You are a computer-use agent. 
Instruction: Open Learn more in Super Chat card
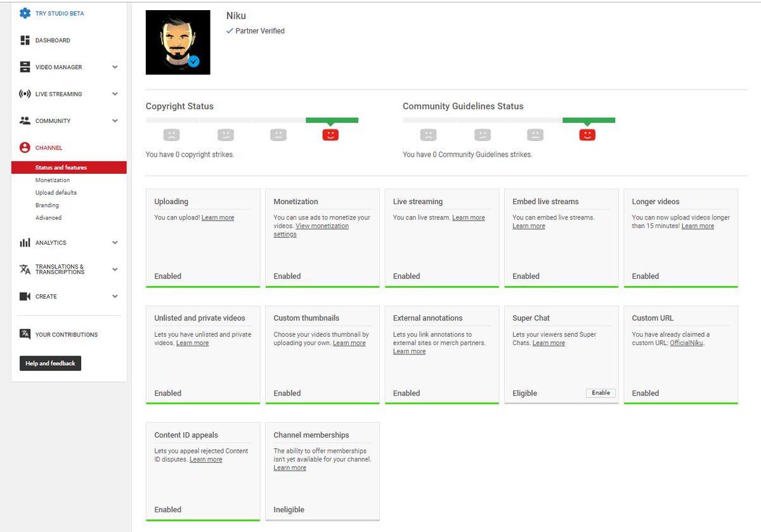click(549, 343)
